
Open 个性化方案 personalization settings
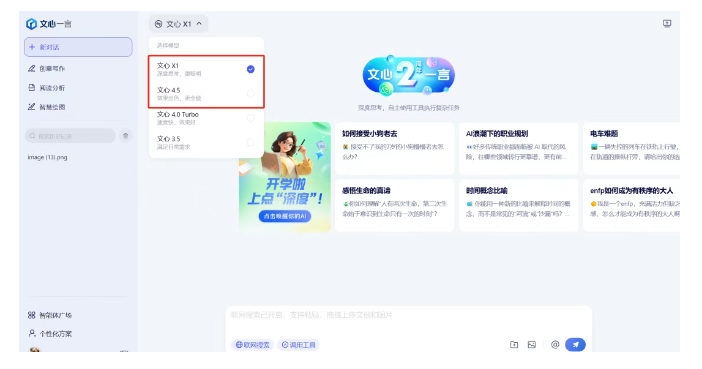click(50, 334)
